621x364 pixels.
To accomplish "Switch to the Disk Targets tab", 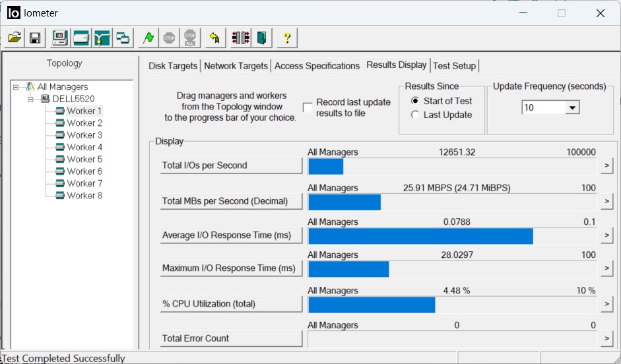I will click(x=173, y=65).
